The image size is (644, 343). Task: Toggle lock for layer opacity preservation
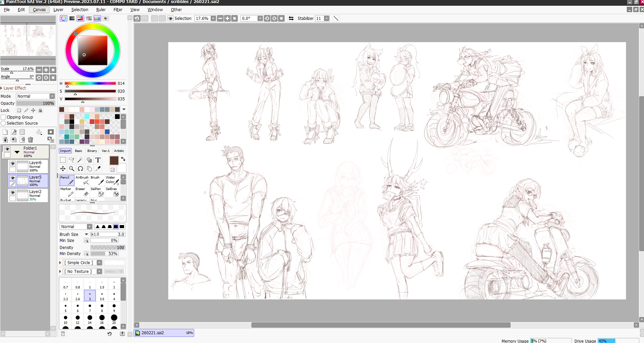click(x=19, y=111)
